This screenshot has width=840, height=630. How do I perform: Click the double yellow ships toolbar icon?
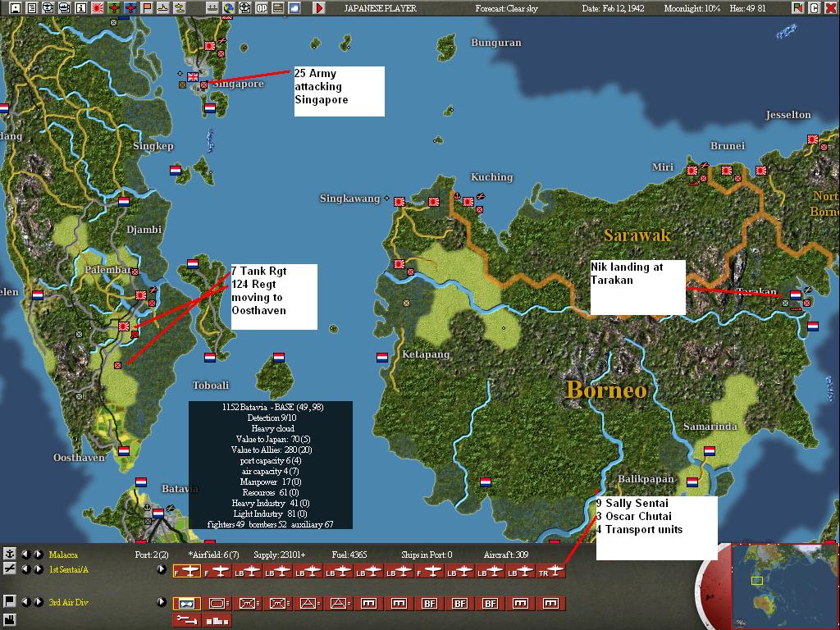180,7
